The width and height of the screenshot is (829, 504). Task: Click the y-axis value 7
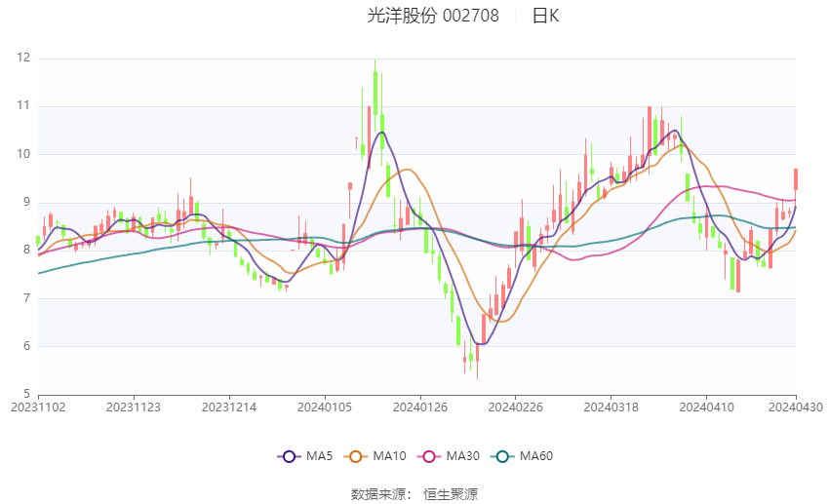pyautogui.click(x=27, y=298)
